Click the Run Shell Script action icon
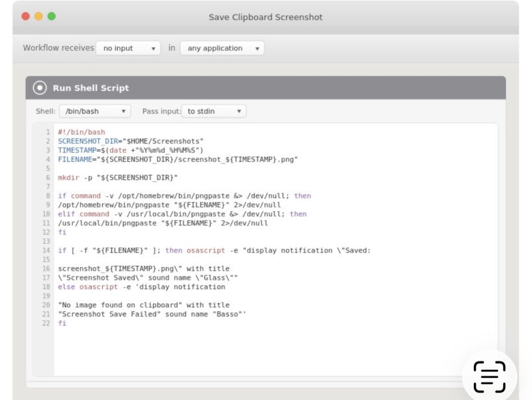 [x=39, y=88]
